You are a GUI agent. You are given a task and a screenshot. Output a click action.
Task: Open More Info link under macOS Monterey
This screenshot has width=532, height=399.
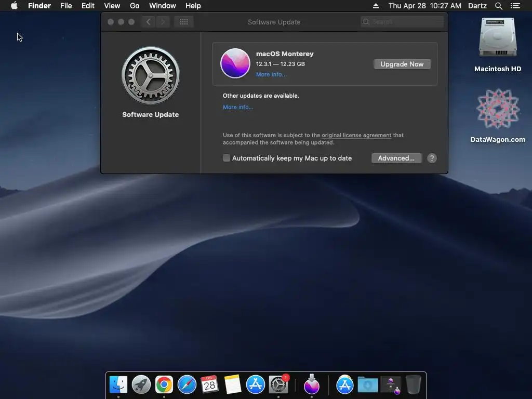[x=271, y=74]
